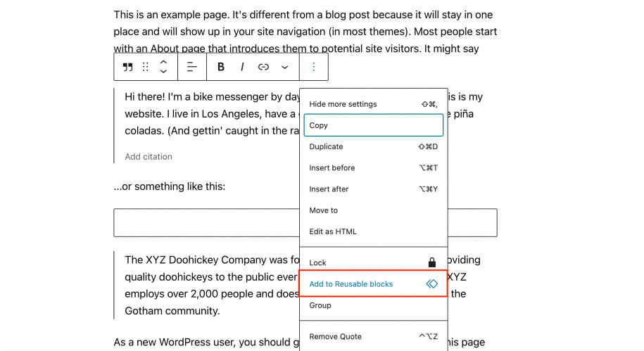This screenshot has height=351, width=644.
Task: Click the Lock menu entry
Action: (x=373, y=263)
